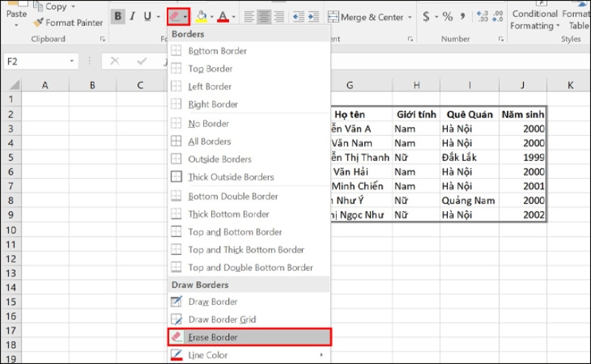
Task: Open Fill Color dropdown arrow
Action: point(212,17)
